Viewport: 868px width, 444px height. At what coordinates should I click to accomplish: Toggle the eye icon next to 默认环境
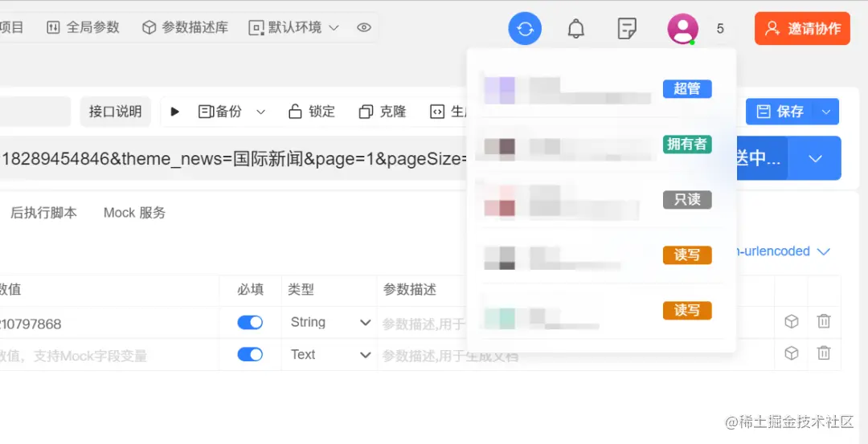point(364,27)
